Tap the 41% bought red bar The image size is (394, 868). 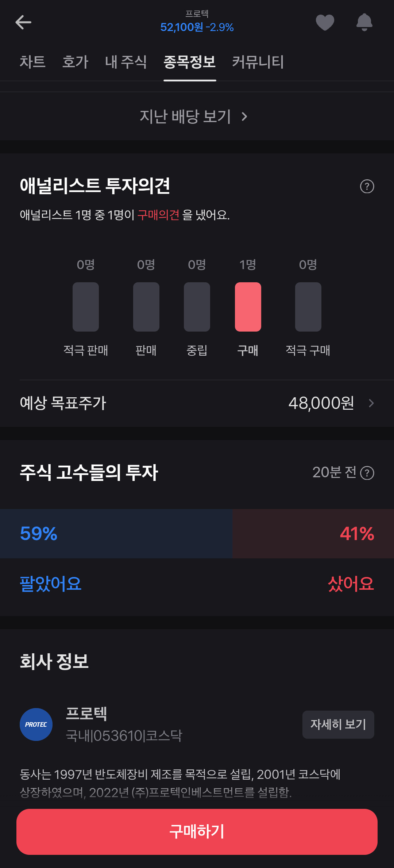point(313,534)
